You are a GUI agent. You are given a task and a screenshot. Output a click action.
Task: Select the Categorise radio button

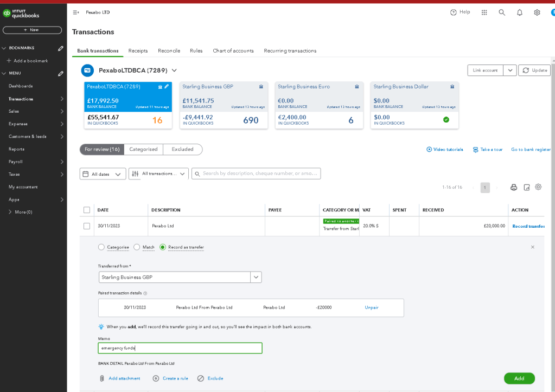[101, 247]
